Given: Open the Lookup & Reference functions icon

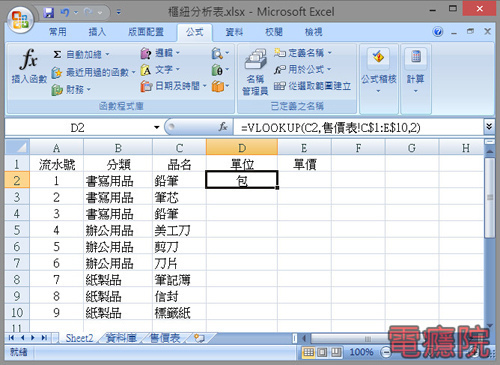Looking at the screenshot, I should pos(217,53).
